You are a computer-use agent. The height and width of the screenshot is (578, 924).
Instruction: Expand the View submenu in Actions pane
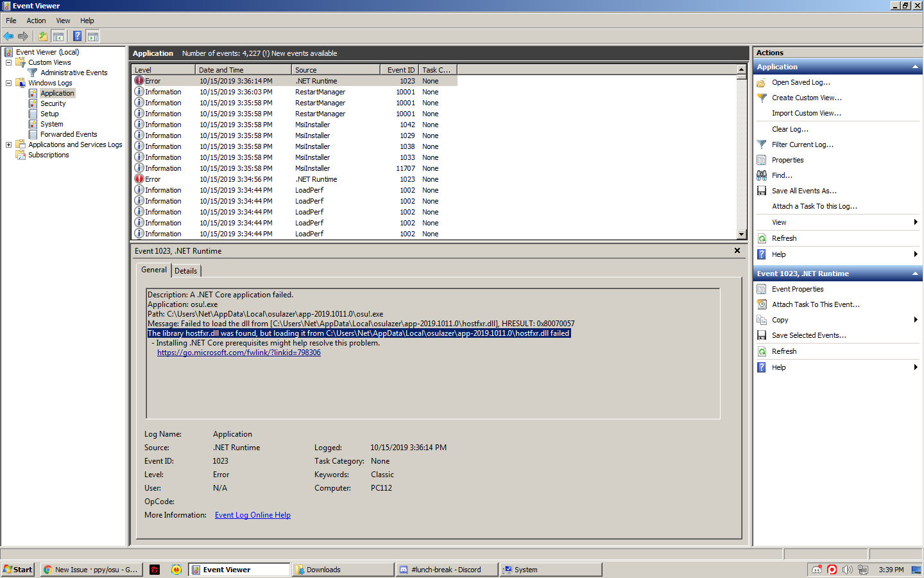coord(778,222)
